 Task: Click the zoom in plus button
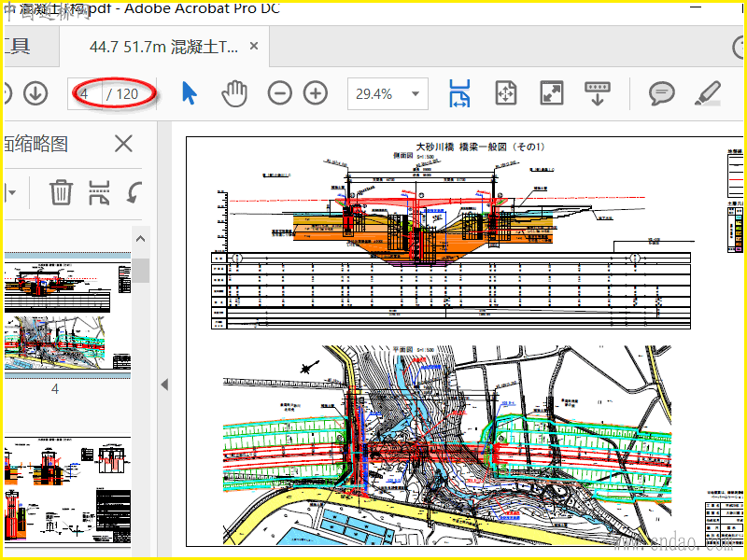tap(316, 93)
